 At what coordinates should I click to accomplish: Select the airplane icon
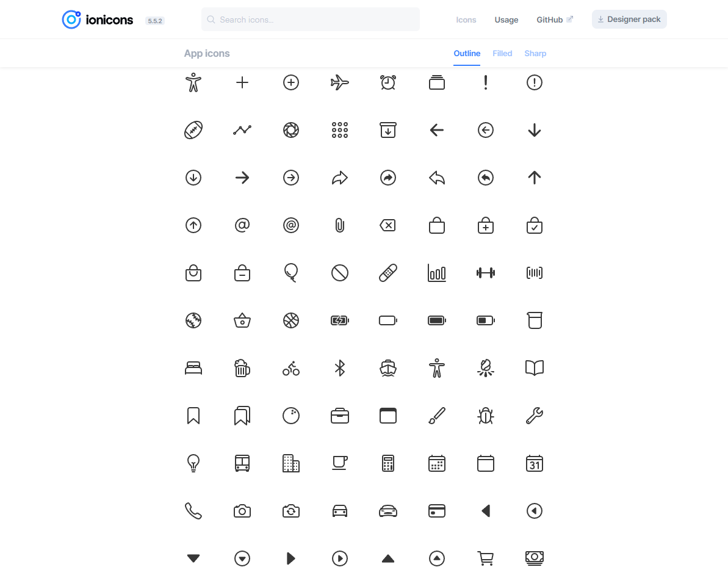click(x=339, y=82)
